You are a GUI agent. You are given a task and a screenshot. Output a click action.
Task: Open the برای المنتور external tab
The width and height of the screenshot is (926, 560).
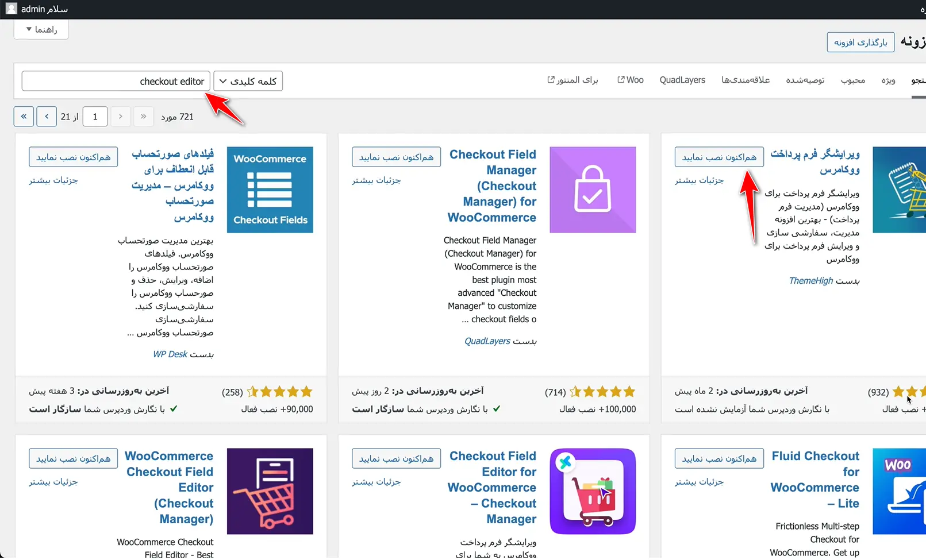click(x=572, y=80)
